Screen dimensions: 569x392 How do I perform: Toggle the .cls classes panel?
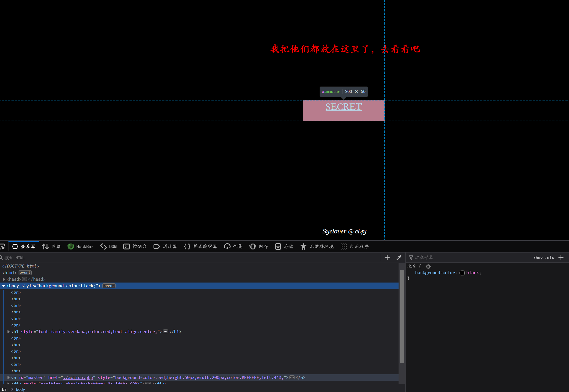point(550,258)
